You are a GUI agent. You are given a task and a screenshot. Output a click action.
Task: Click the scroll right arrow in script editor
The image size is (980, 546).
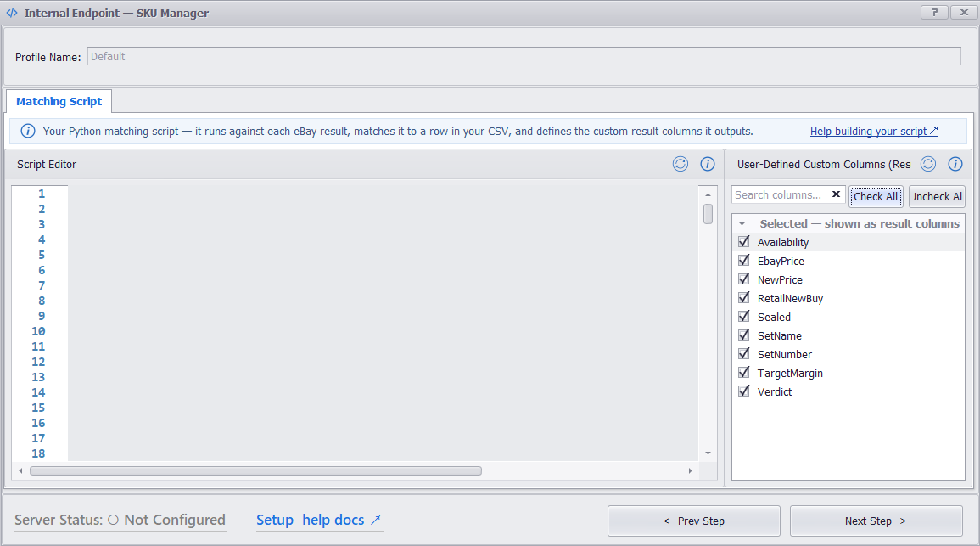690,471
